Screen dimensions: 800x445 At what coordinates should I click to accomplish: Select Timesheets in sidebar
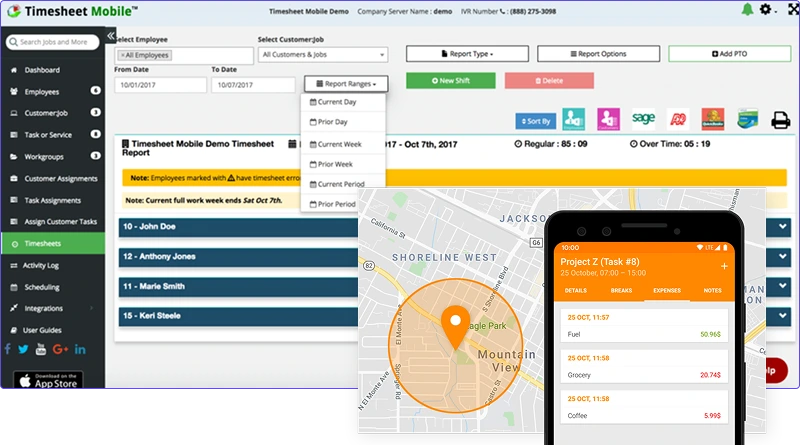point(53,243)
